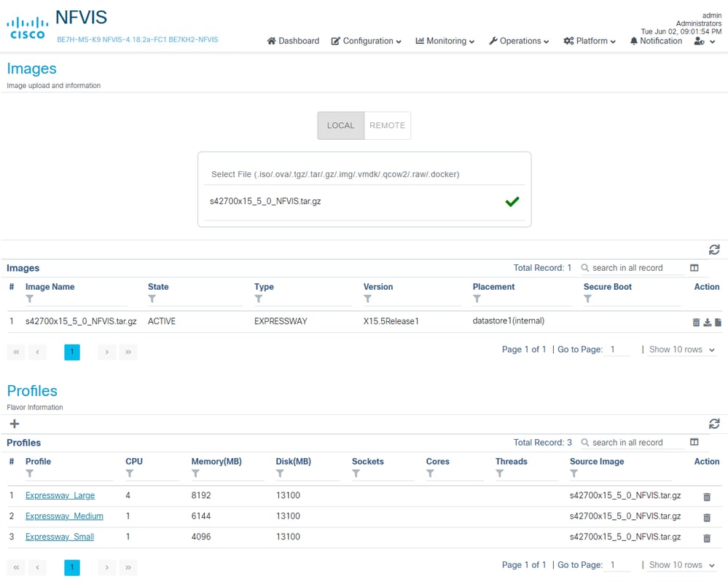Delete the s42700x15_5_0_NFVIS.tar.gz image
The height and width of the screenshot is (584, 728).
(x=696, y=323)
